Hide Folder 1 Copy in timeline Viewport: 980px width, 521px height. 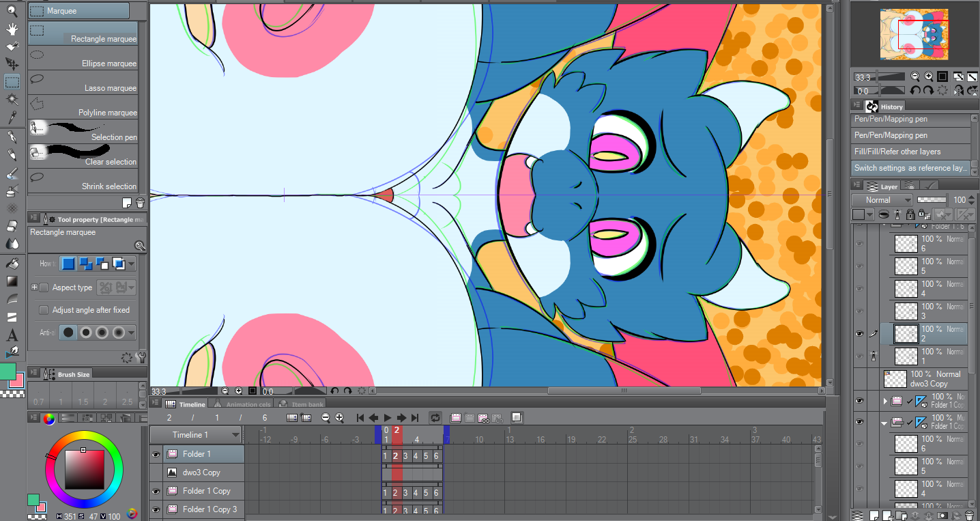point(156,491)
